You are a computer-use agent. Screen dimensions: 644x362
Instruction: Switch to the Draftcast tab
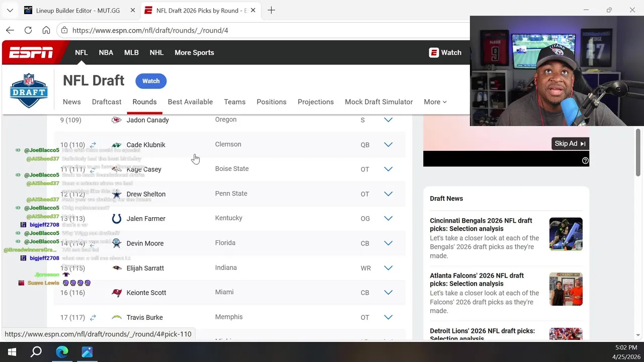[107, 102]
